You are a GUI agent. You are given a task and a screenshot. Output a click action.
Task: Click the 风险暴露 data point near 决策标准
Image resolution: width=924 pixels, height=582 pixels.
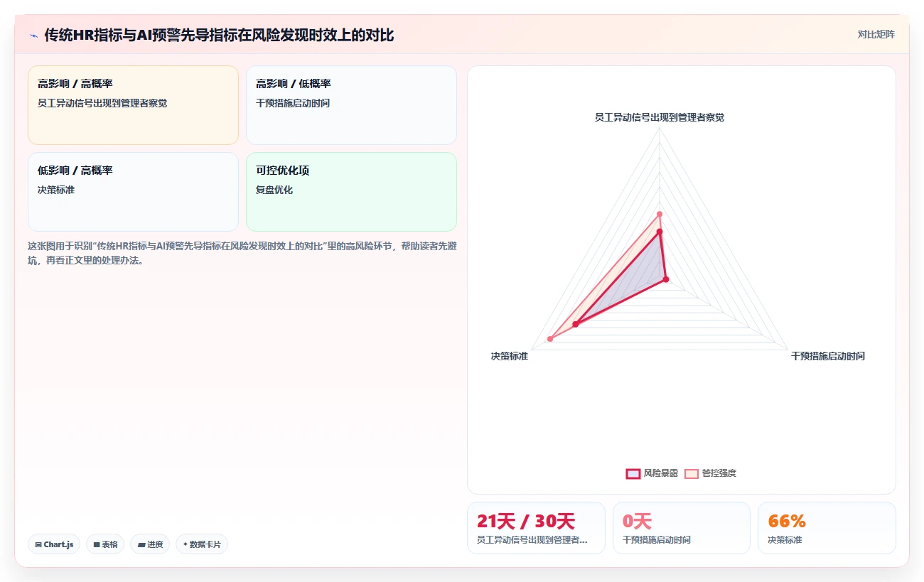[x=575, y=324]
